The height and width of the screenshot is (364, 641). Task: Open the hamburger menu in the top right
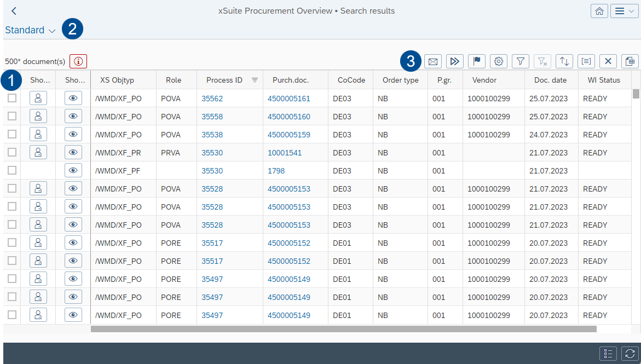[624, 10]
